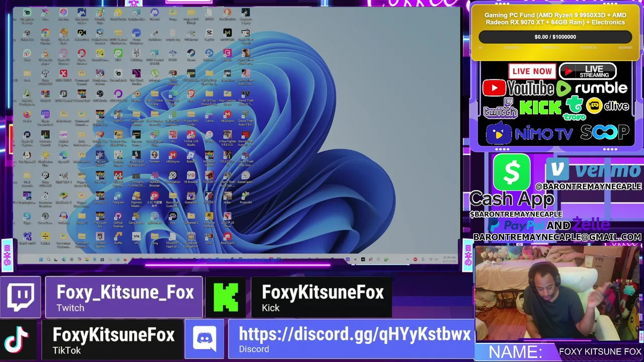Launch the CapCut video editor icon
Image resolution: width=644 pixels, height=362 pixels.
click(x=209, y=33)
